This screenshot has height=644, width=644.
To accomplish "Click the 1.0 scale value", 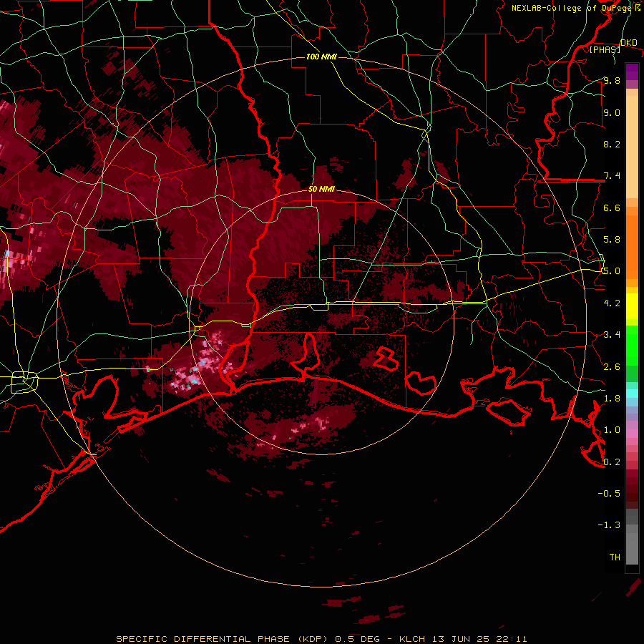I will 612,429.
